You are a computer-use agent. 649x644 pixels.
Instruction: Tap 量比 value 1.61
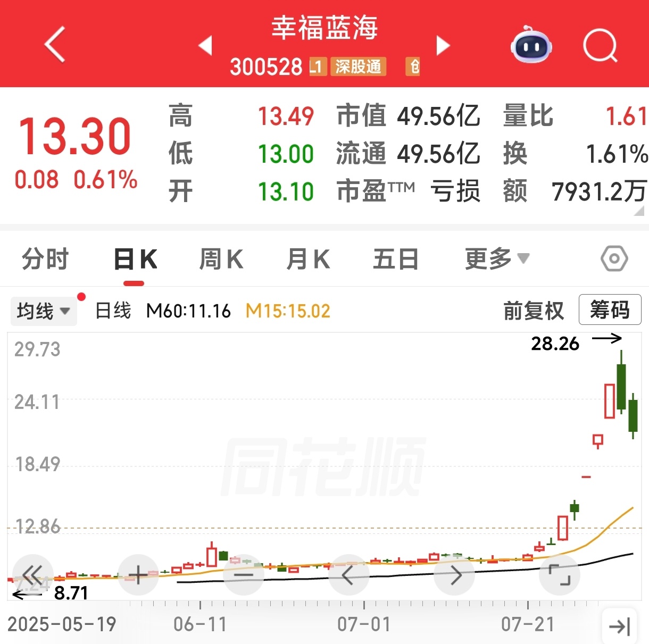tap(626, 116)
